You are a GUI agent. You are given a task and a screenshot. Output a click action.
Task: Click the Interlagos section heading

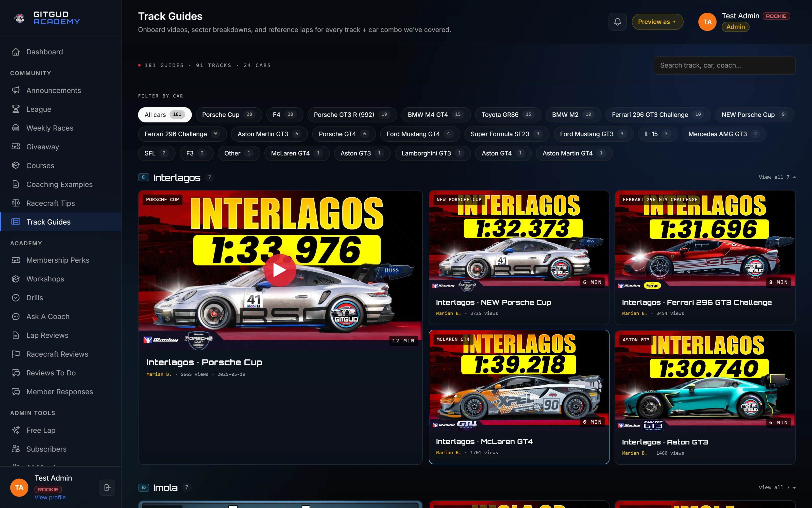coord(177,177)
